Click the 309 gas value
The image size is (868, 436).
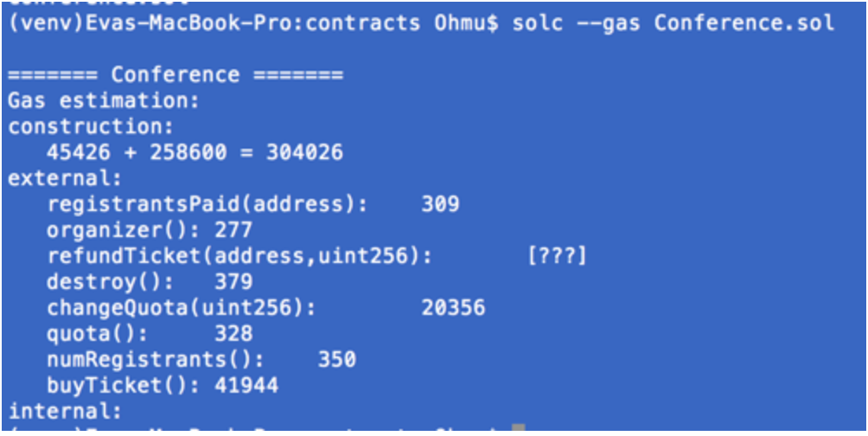point(440,204)
